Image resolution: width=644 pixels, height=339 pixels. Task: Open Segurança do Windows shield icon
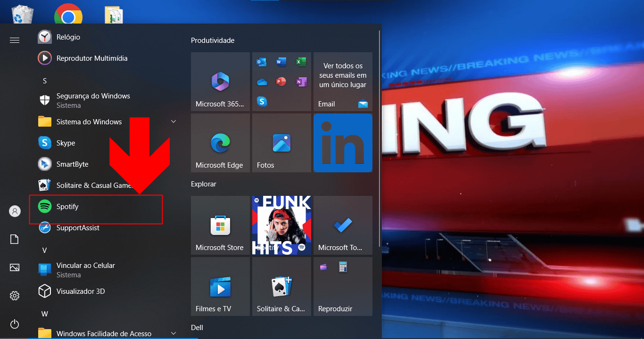pyautogui.click(x=45, y=100)
